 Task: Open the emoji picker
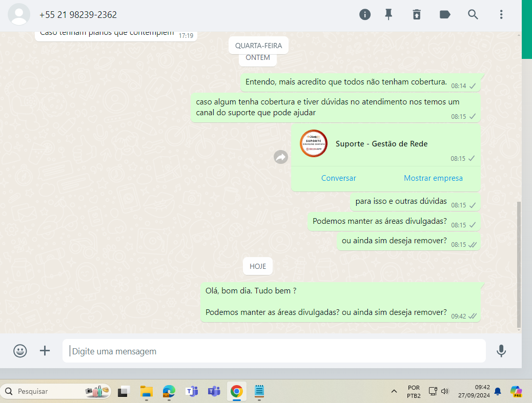click(20, 351)
